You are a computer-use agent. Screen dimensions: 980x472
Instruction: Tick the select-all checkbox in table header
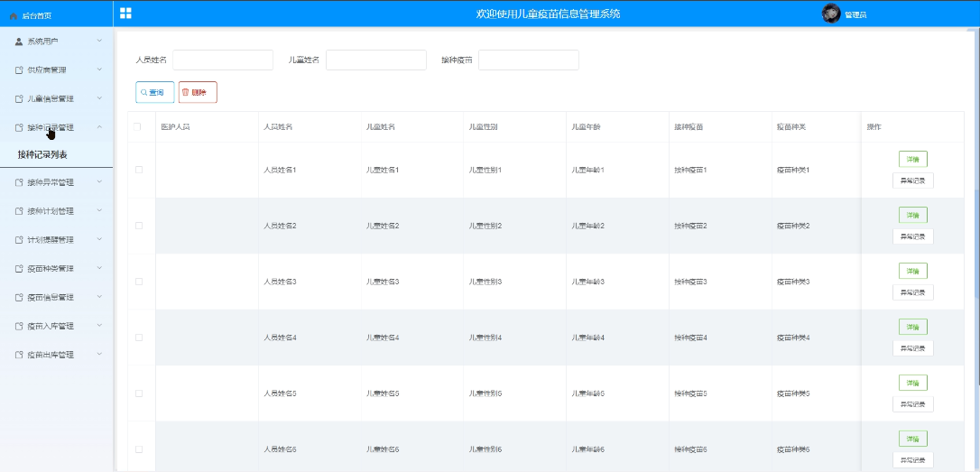click(x=137, y=127)
